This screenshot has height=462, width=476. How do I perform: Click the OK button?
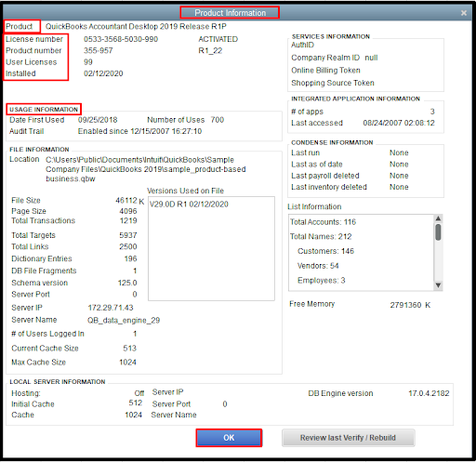(229, 438)
